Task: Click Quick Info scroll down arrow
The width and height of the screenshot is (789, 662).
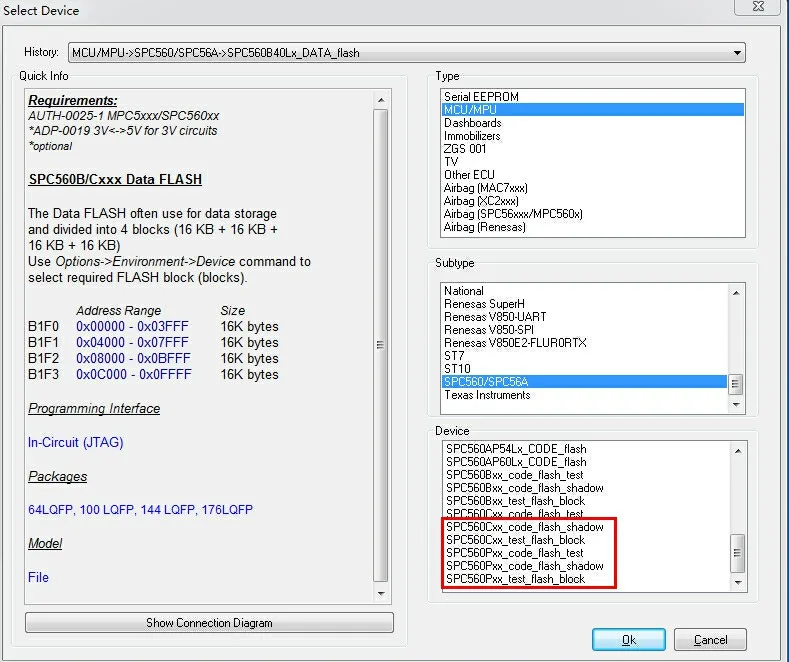Action: 381,594
